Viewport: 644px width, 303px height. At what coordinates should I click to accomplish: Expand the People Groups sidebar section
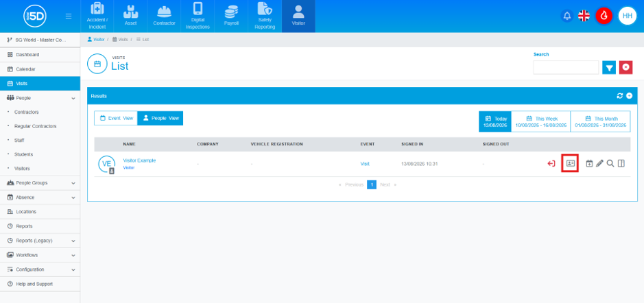pos(40,183)
